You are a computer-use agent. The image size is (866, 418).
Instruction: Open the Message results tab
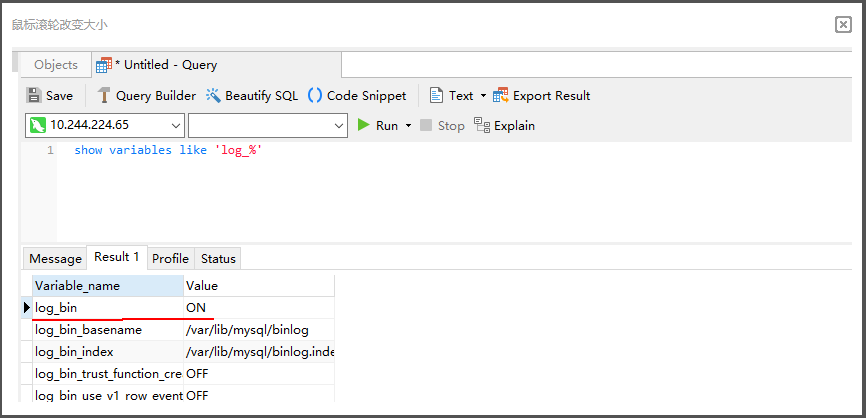pyautogui.click(x=55, y=259)
